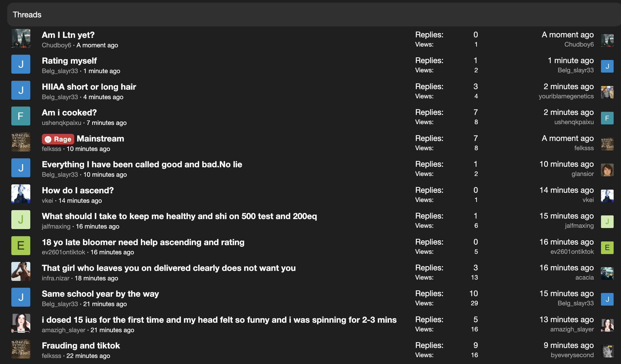Click the '16 minutes ago' timestamp by acacia

tap(566, 268)
